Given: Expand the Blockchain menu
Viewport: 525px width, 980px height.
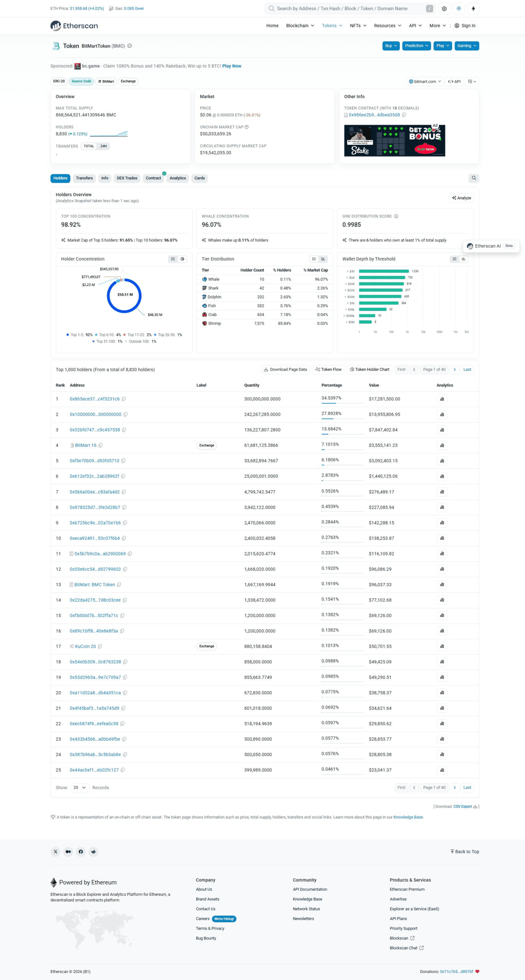Looking at the screenshot, I should [x=300, y=26].
